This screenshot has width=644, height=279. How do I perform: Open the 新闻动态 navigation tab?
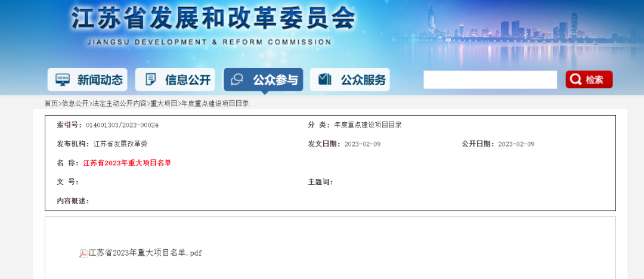tap(100, 79)
